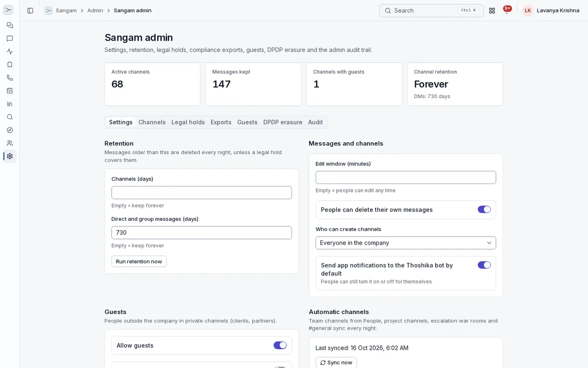Viewport: 588px width, 368px height.
Task: Open the library icon in the sidebar
Action: point(10,104)
